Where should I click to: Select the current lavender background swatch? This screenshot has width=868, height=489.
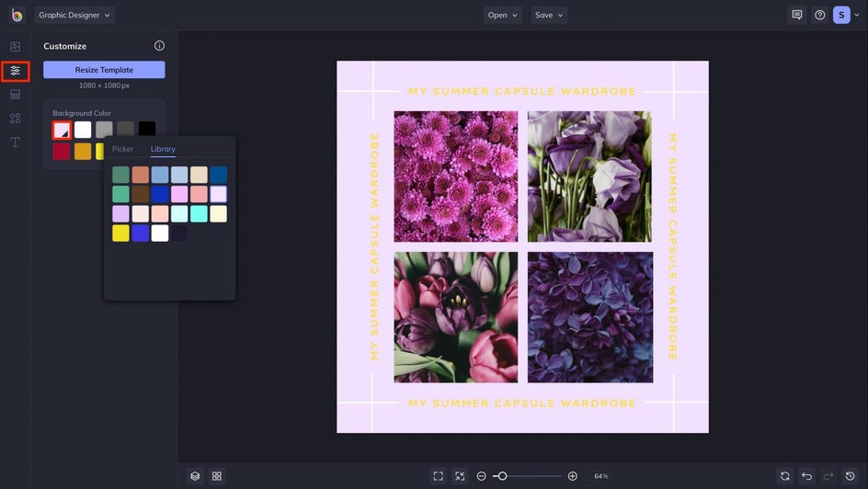coord(62,130)
